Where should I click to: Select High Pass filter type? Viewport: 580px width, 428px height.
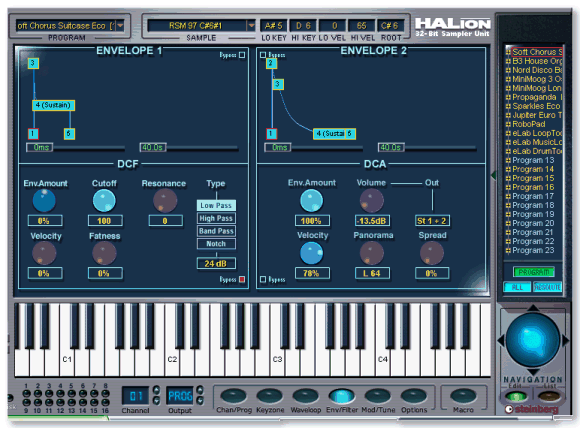[216, 218]
